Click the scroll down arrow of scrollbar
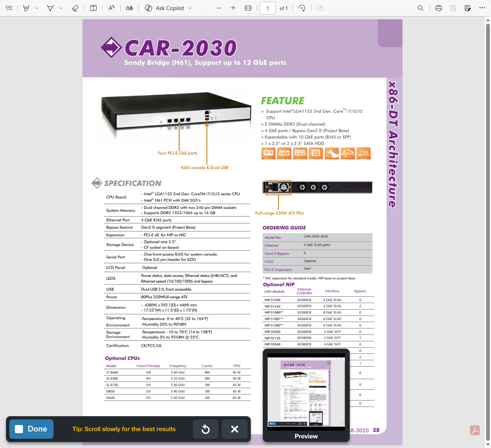 click(x=488, y=444)
